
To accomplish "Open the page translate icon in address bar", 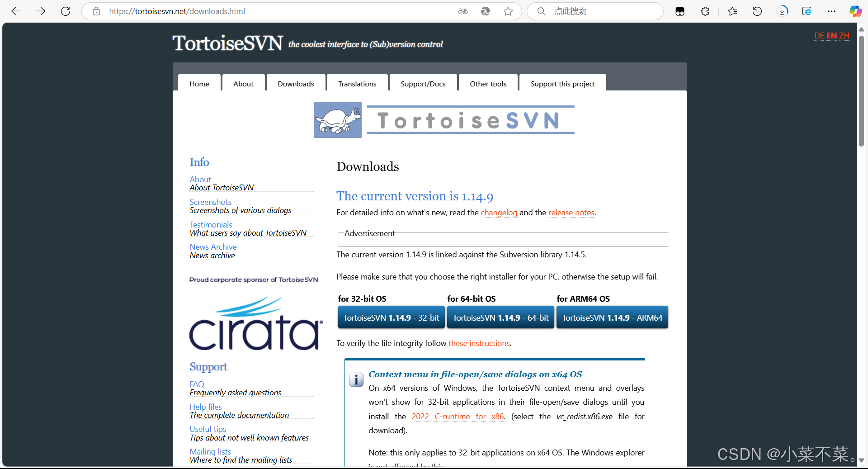I will (463, 11).
